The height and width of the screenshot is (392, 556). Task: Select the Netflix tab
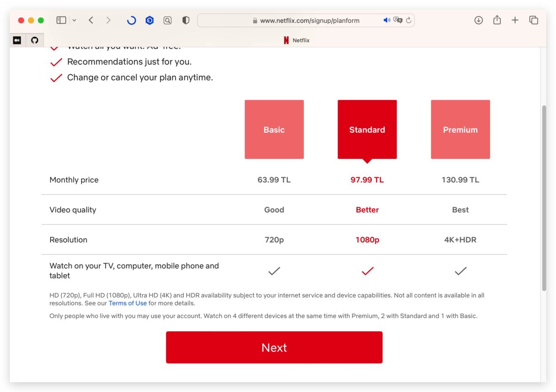point(297,40)
